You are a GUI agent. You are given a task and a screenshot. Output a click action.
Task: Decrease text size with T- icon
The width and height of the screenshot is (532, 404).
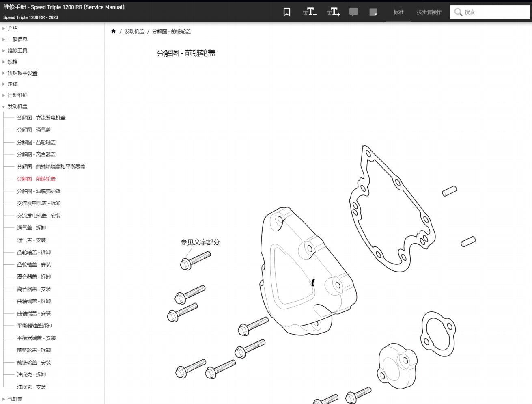310,12
